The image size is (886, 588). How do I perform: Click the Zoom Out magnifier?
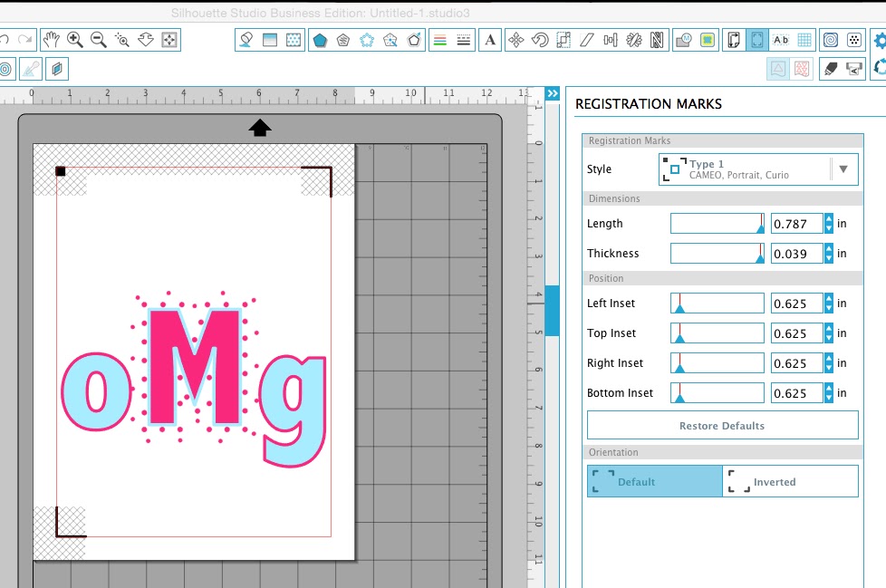point(99,40)
